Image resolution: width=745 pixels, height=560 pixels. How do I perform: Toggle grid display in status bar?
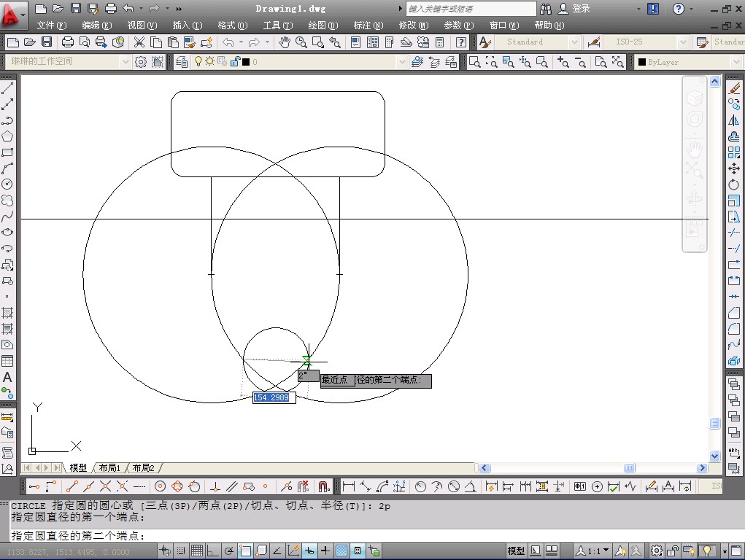[x=197, y=551]
